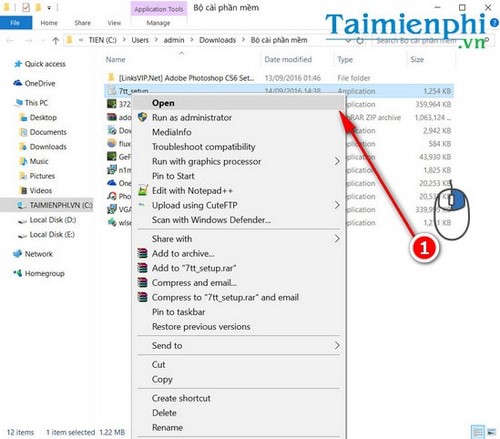Open the Share ribbon tab

(x=82, y=23)
